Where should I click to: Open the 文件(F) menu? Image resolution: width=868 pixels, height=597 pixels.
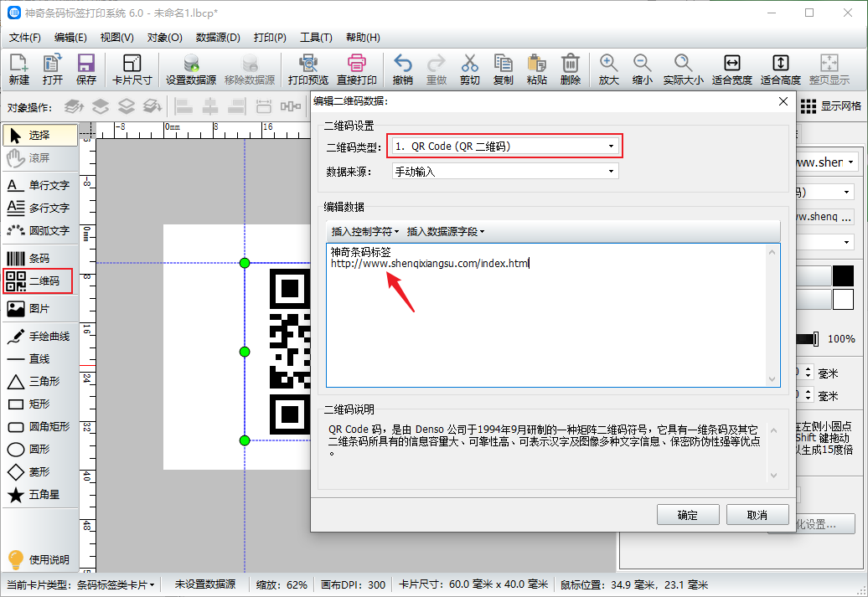click(x=25, y=38)
